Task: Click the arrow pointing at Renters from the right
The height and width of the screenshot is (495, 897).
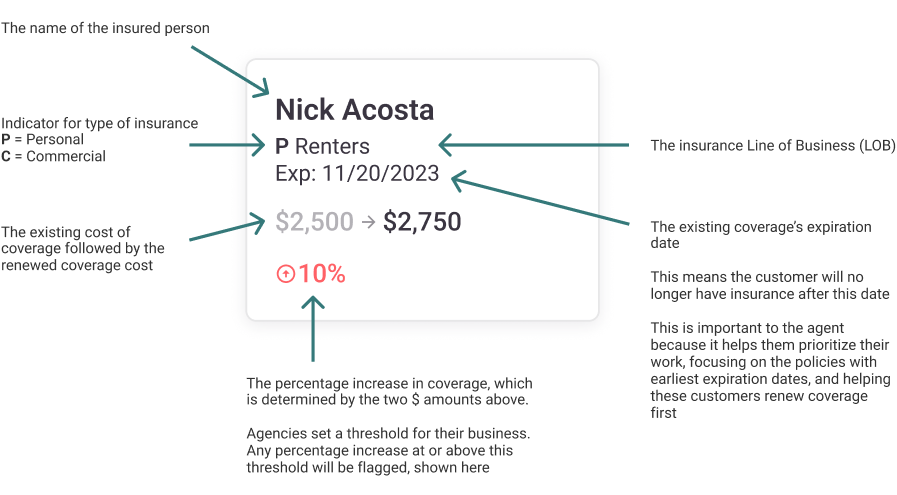Action: pos(534,145)
